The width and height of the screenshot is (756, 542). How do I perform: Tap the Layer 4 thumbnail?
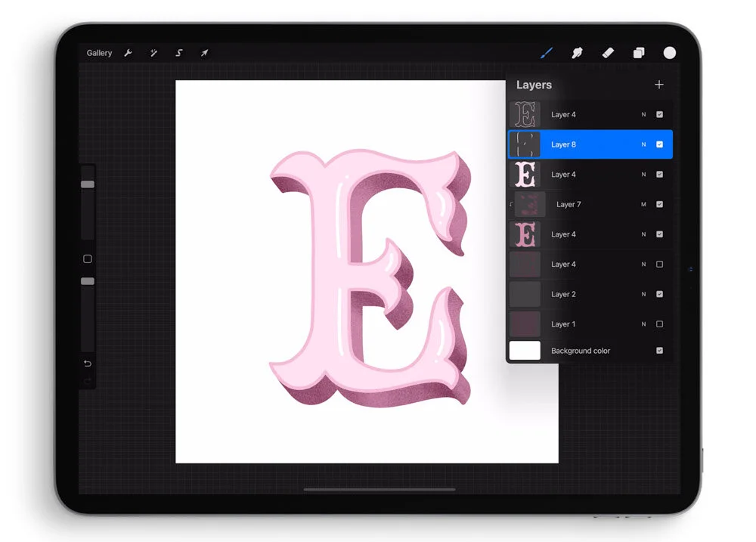pyautogui.click(x=525, y=114)
